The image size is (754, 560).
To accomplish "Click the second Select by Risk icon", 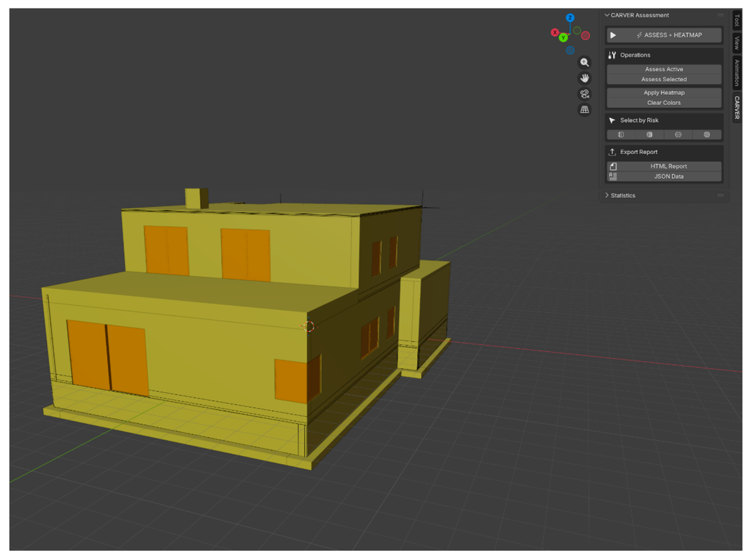I will 649,135.
